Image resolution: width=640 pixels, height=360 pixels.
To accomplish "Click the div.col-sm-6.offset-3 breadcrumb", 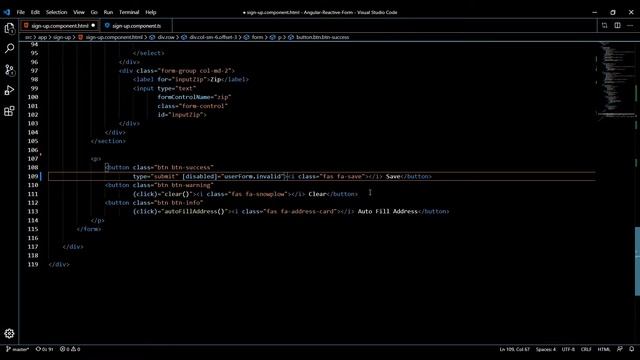I will [x=213, y=37].
